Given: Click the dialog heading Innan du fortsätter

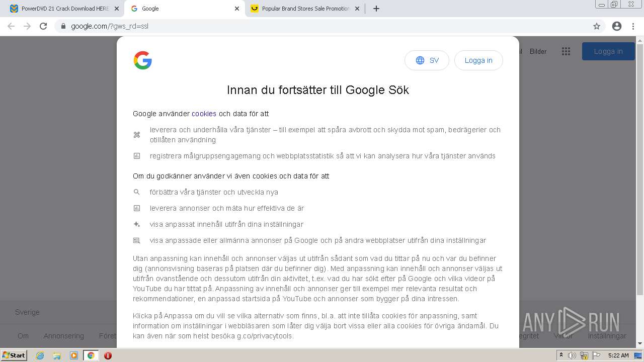Looking at the screenshot, I should 318,90.
